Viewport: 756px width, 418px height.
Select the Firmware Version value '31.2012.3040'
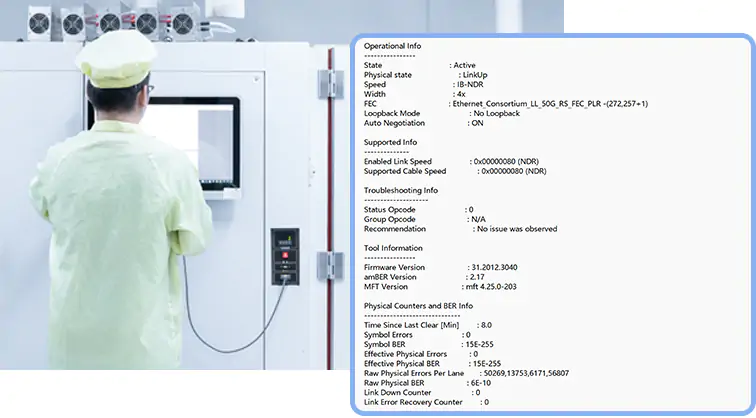494,268
